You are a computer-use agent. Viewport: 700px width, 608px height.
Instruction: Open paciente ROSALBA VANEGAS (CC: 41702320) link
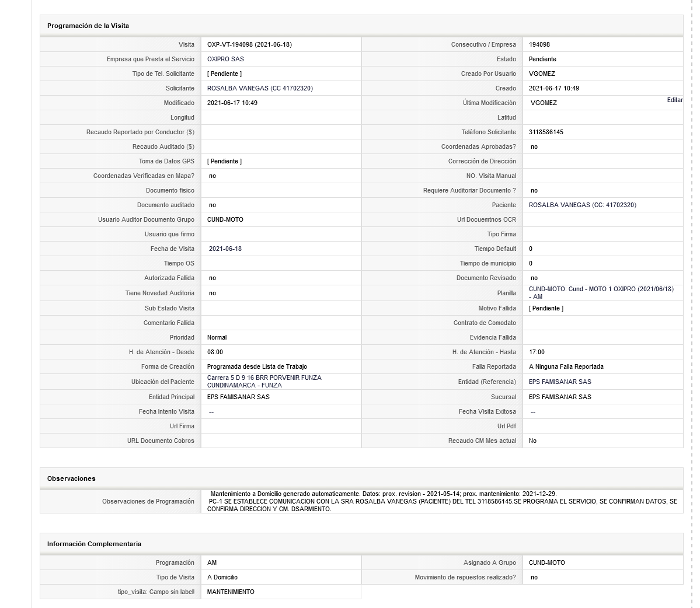click(582, 205)
